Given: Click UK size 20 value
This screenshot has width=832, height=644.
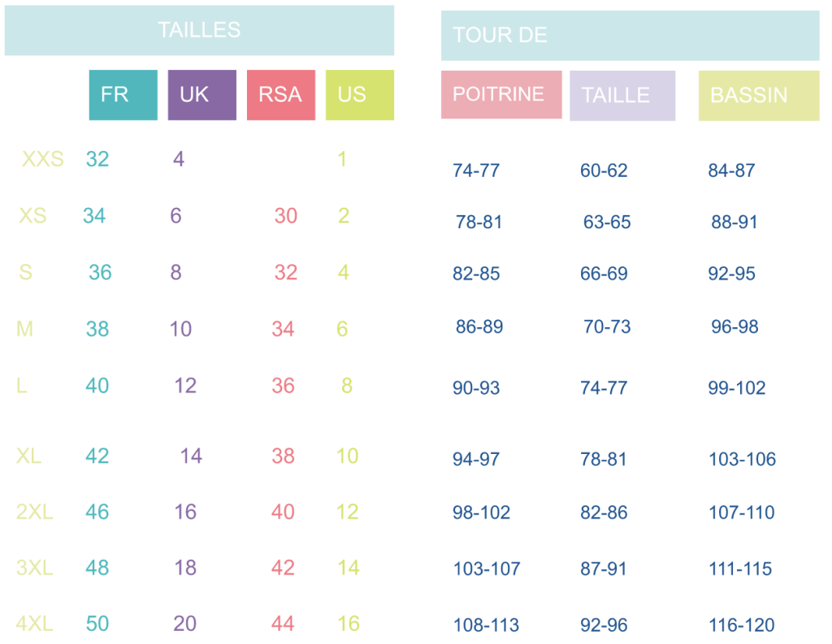Looking at the screenshot, I should point(184,624).
